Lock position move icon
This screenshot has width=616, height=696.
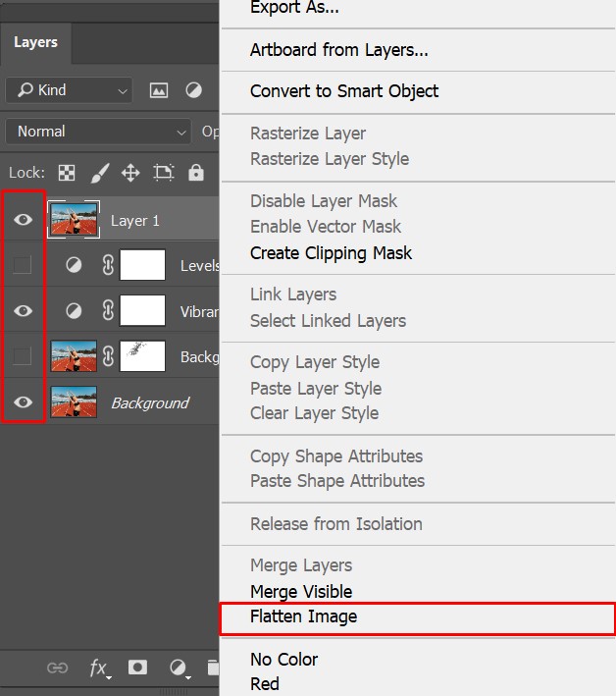[x=130, y=173]
